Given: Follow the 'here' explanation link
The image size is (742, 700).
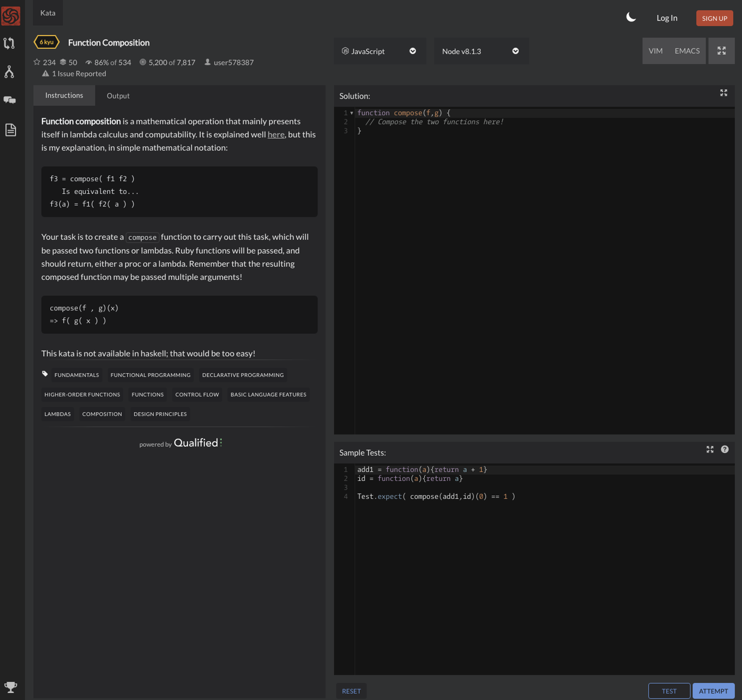Looking at the screenshot, I should click(276, 134).
